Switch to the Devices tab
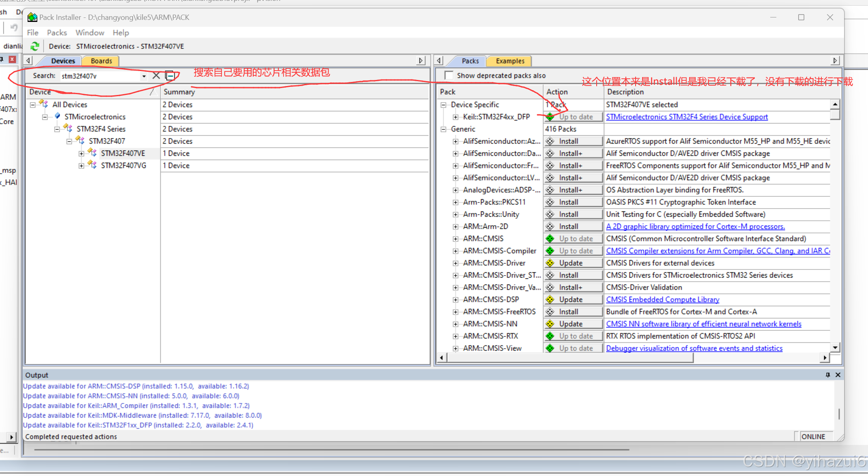Viewport: 868px width, 476px height. tap(63, 61)
